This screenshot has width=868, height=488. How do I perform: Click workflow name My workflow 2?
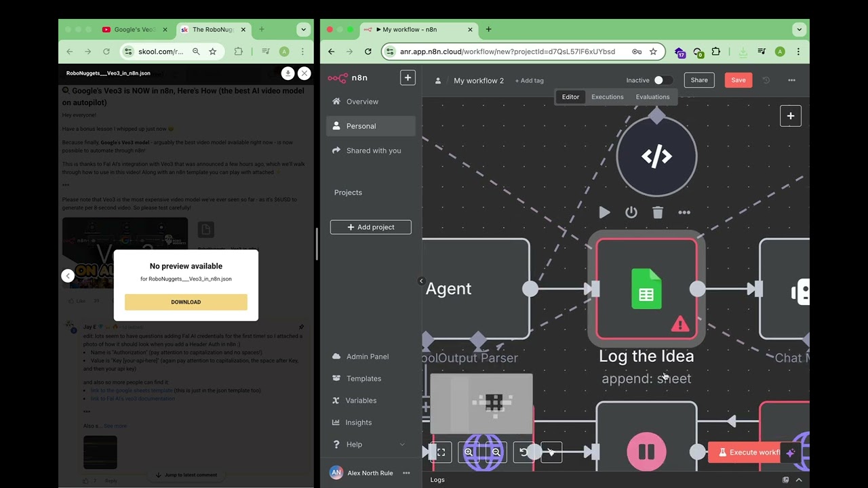(479, 81)
